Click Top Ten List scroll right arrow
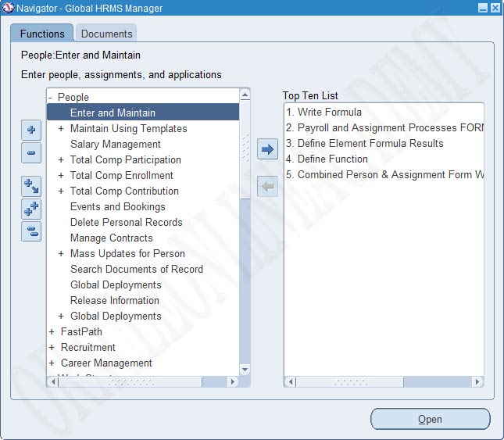504x440 pixels. point(477,382)
